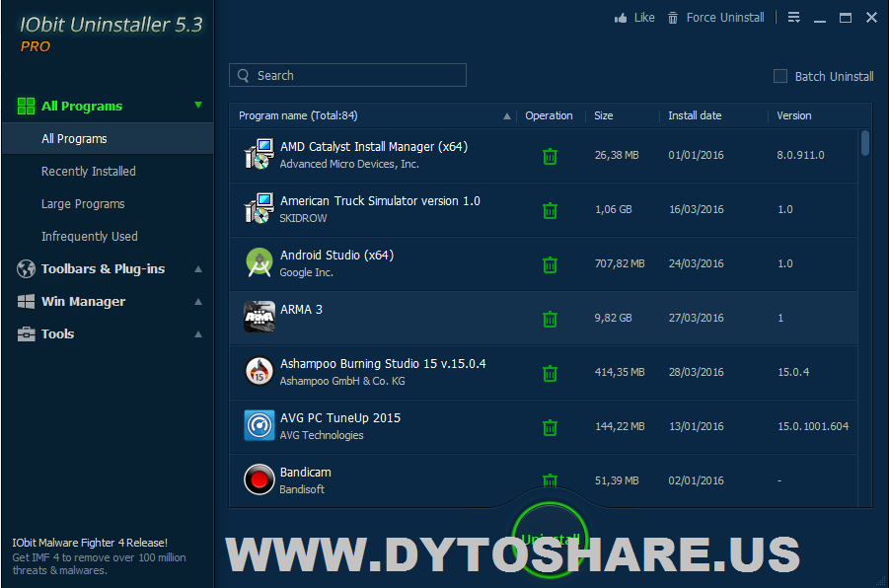Expand the Tools section arrow
This screenshot has height=588, width=889.
coord(198,334)
